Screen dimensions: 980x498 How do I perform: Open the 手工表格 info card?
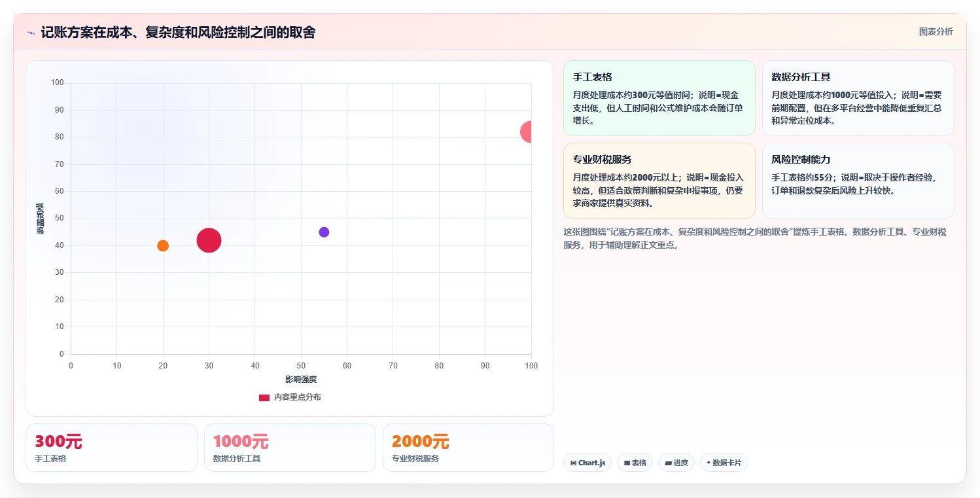point(659,98)
